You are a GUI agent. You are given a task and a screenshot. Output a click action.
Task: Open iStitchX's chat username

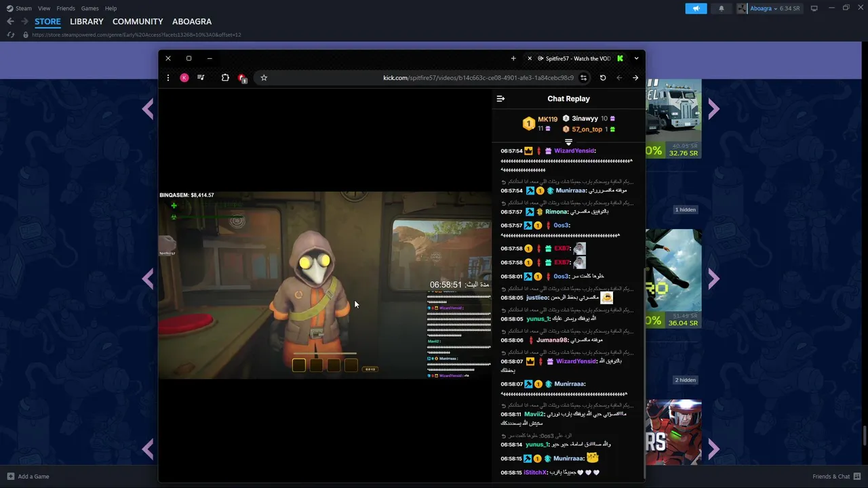(x=535, y=472)
